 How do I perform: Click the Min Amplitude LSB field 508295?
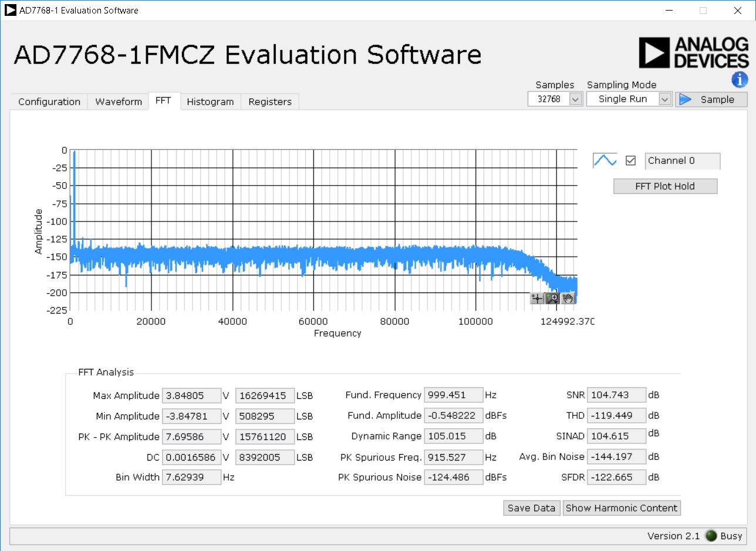coord(265,416)
